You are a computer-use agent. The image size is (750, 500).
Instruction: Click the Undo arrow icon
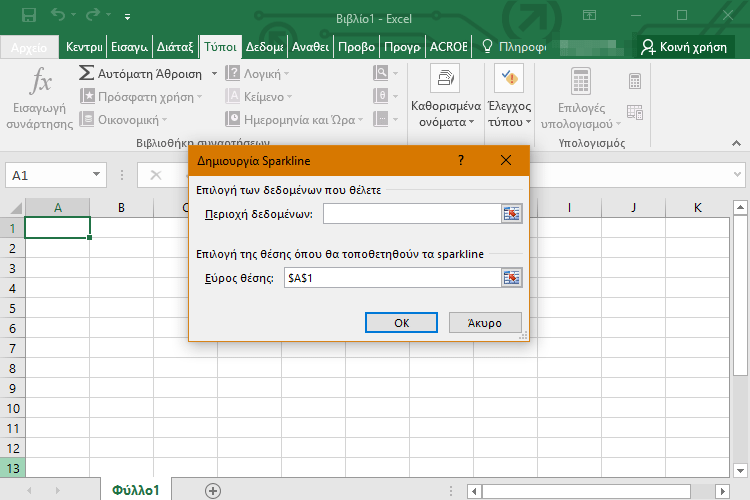click(x=58, y=15)
